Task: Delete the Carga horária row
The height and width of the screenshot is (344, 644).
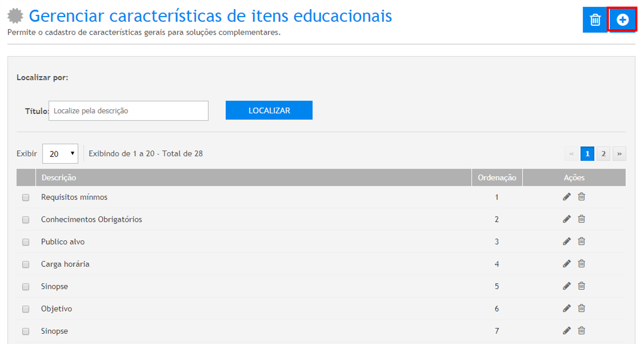Action: (x=581, y=264)
